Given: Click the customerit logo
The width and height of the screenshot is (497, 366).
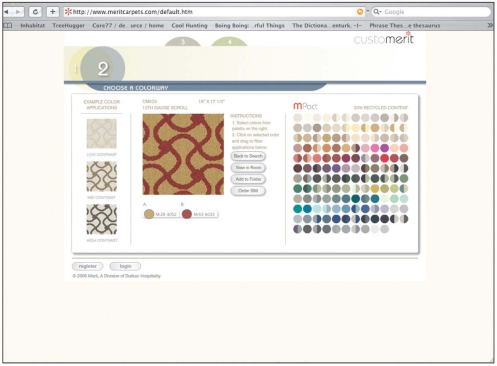Looking at the screenshot, I should tap(384, 38).
